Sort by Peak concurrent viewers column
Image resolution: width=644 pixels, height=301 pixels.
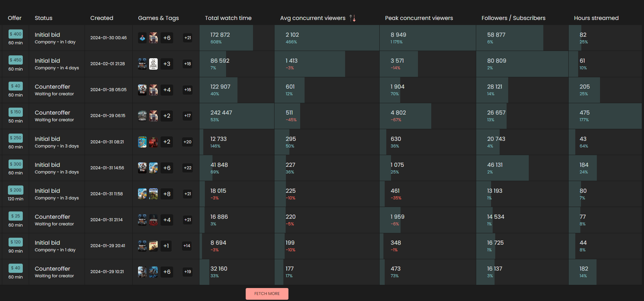pos(419,18)
